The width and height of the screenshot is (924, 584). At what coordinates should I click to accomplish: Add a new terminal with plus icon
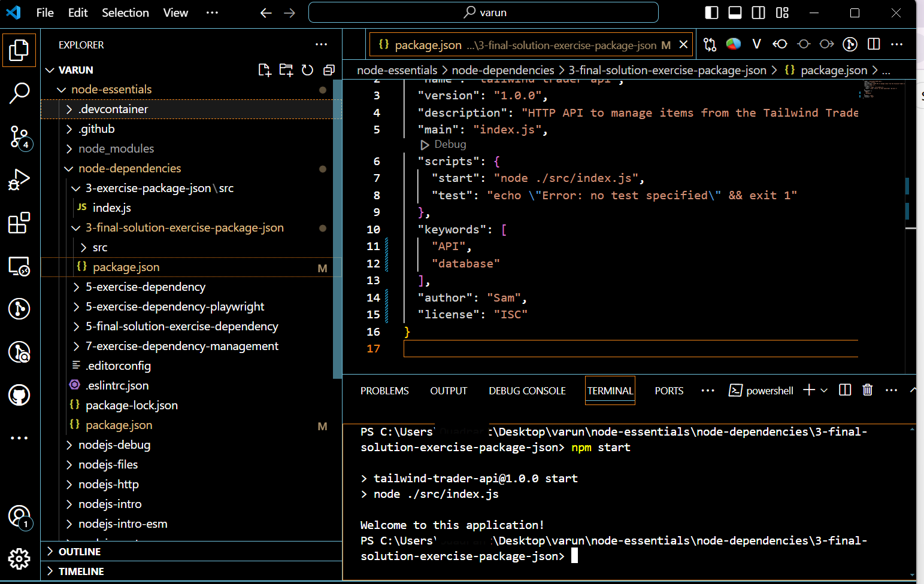point(809,390)
